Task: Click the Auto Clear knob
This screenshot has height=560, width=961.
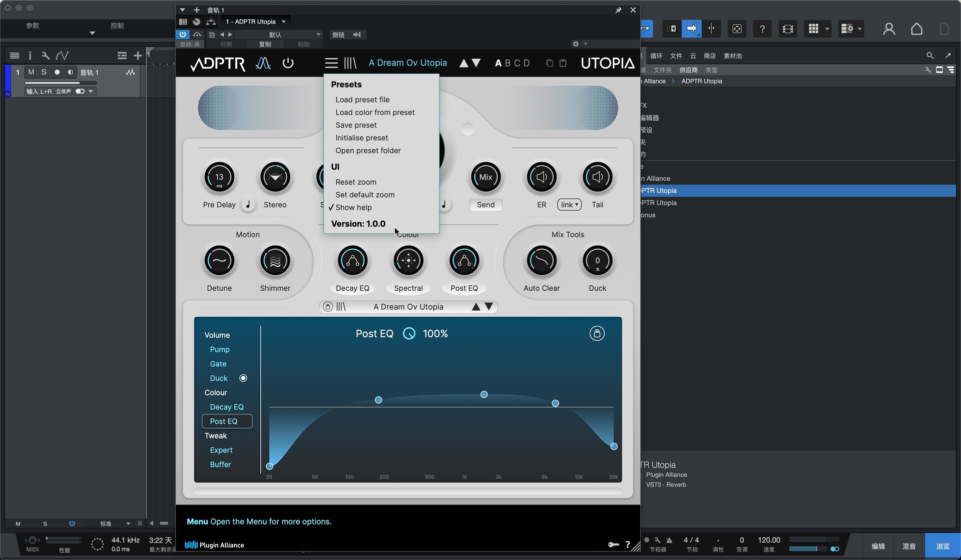Action: [542, 261]
